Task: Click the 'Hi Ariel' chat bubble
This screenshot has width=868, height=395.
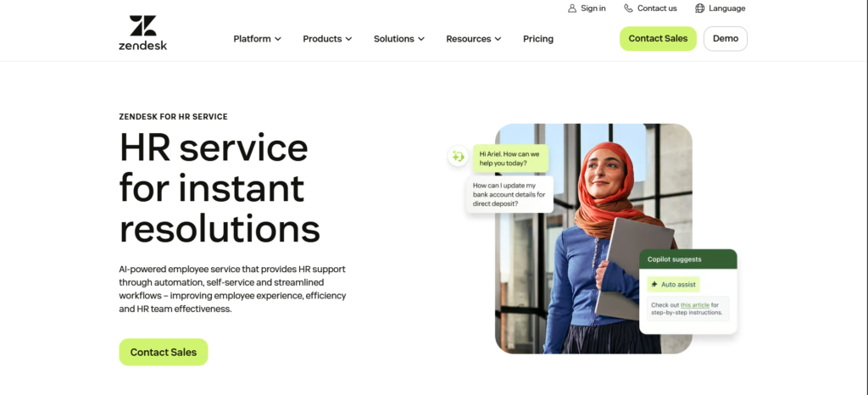Action: click(510, 159)
